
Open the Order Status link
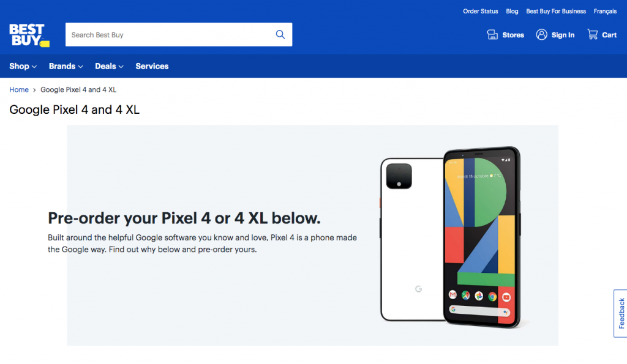pyautogui.click(x=480, y=11)
